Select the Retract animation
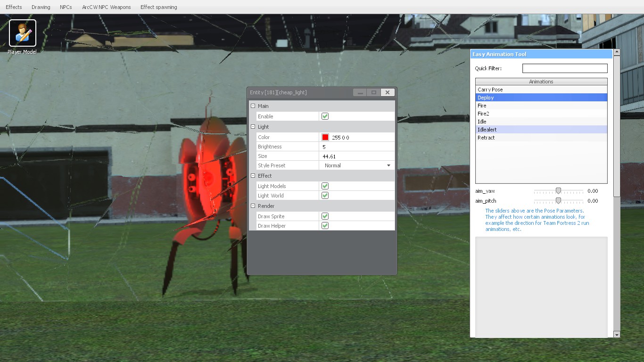This screenshot has height=362, width=644. (541, 138)
